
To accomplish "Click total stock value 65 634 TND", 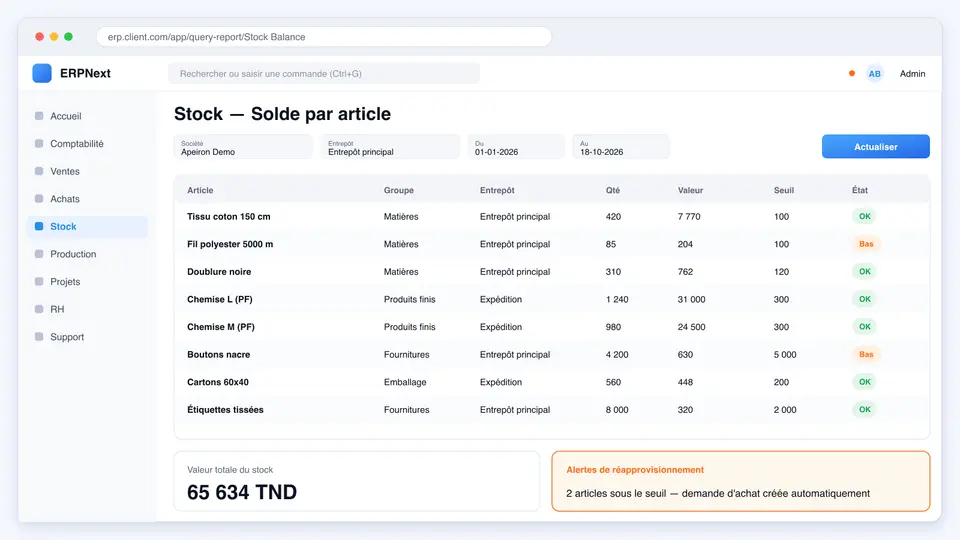I will (242, 492).
